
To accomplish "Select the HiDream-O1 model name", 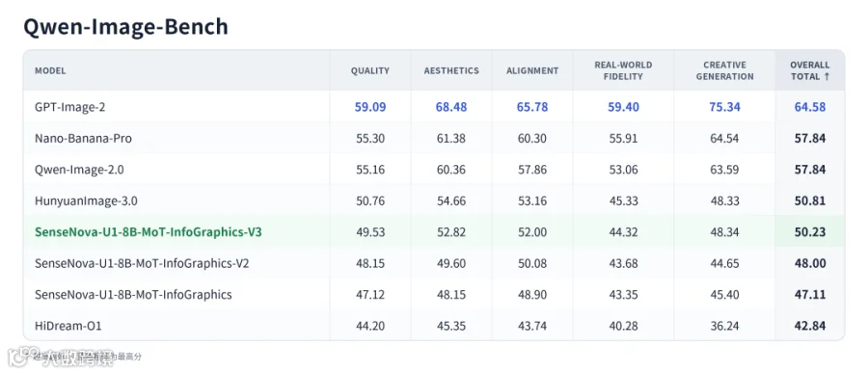I will pyautogui.click(x=68, y=326).
